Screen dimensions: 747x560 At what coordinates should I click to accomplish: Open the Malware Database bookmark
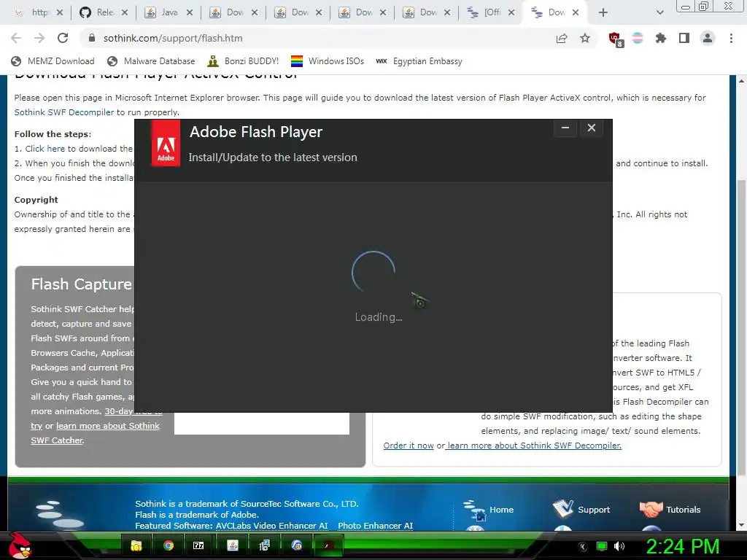point(151,61)
